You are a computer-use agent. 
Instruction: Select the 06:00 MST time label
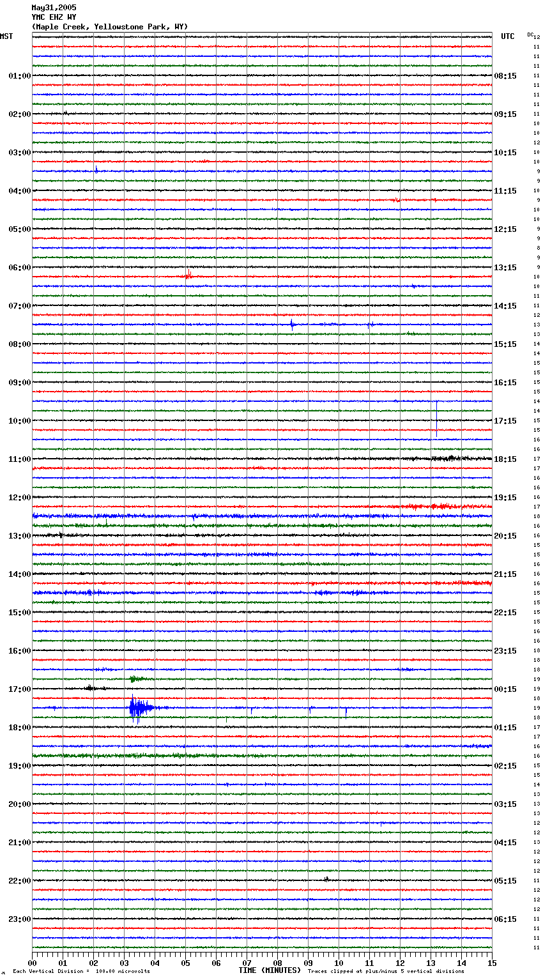click(20, 268)
